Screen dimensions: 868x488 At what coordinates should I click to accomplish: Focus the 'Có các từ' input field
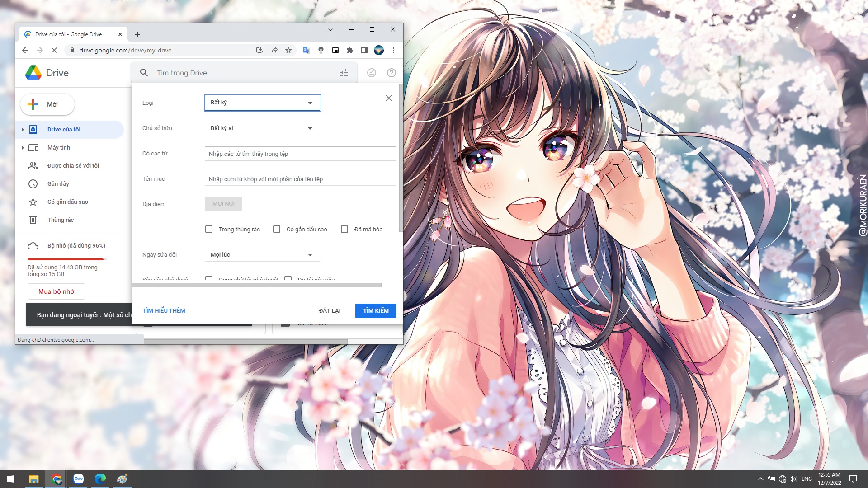click(301, 154)
